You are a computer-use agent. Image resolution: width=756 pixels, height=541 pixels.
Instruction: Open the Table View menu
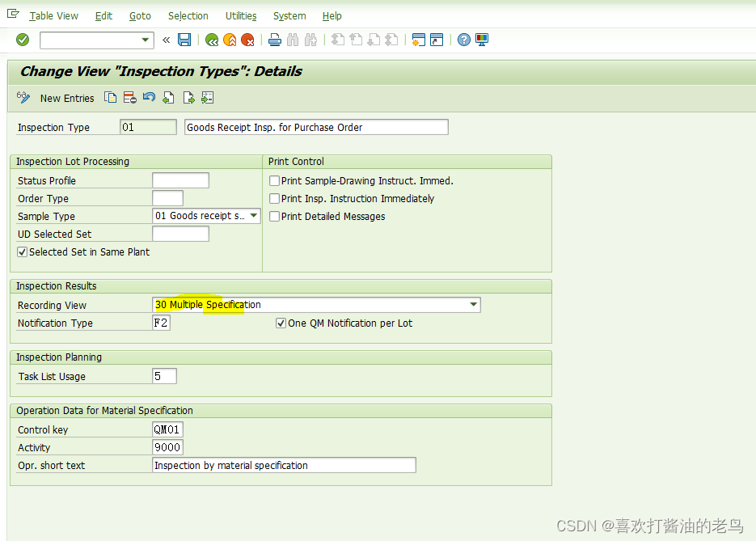(53, 15)
